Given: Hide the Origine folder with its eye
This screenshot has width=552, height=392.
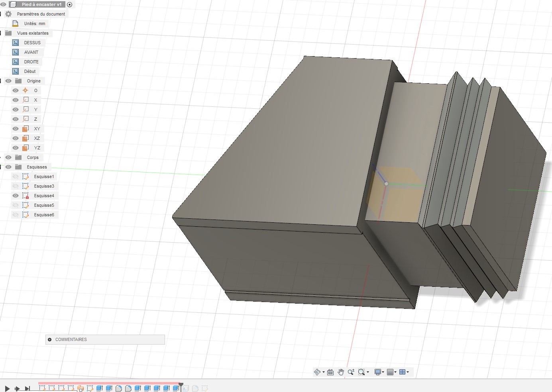Looking at the screenshot, I should point(8,81).
